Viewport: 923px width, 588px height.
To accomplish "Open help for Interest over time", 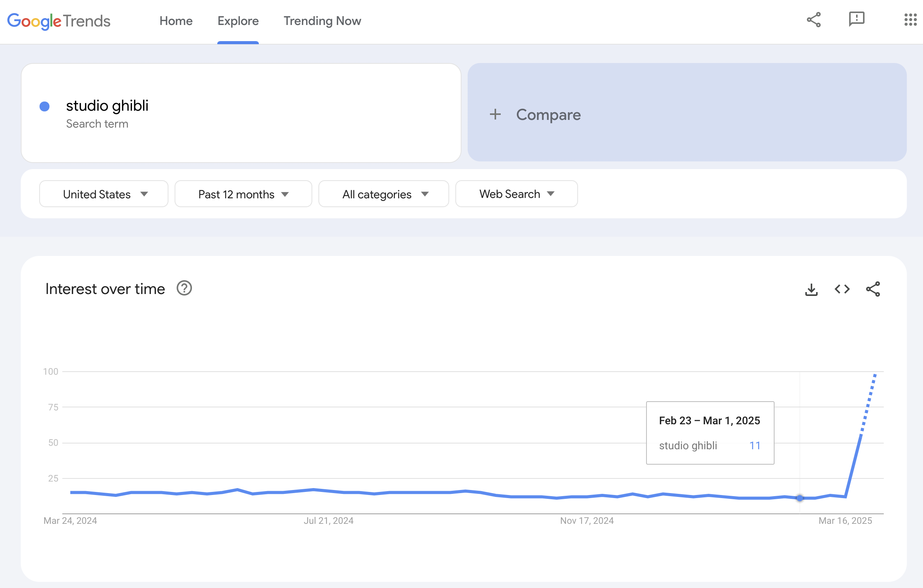I will [184, 288].
